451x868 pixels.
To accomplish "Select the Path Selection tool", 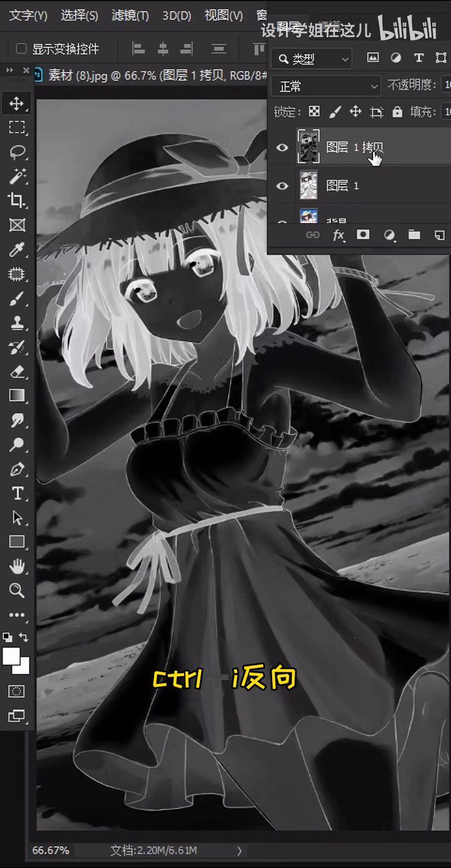I will point(17,518).
